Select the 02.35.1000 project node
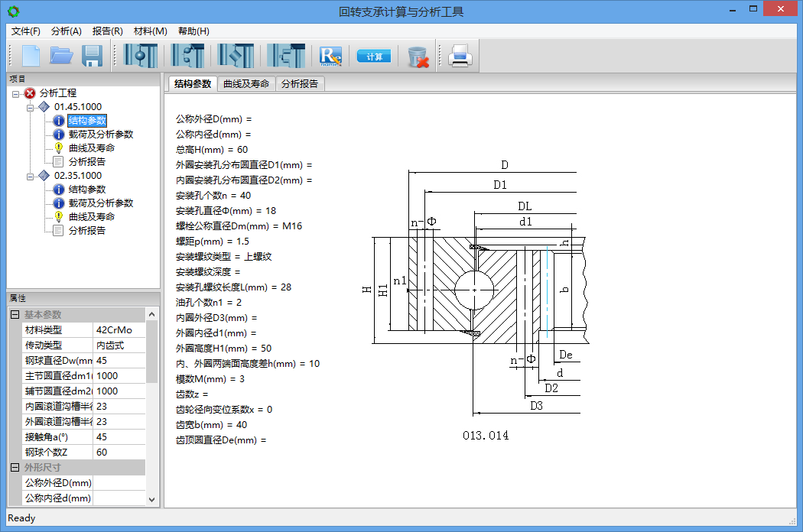The height and width of the screenshot is (532, 803). tap(78, 176)
